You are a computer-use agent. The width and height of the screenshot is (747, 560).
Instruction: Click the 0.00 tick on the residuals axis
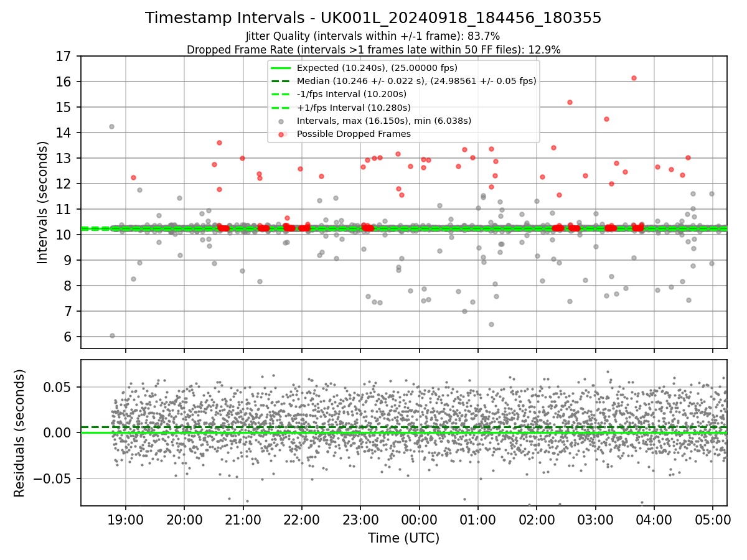click(58, 432)
